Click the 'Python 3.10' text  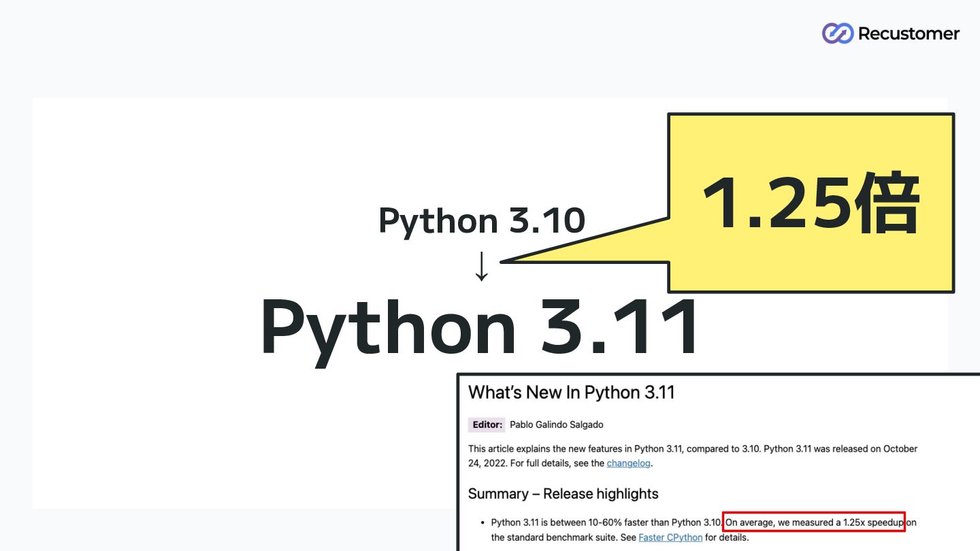pos(482,221)
